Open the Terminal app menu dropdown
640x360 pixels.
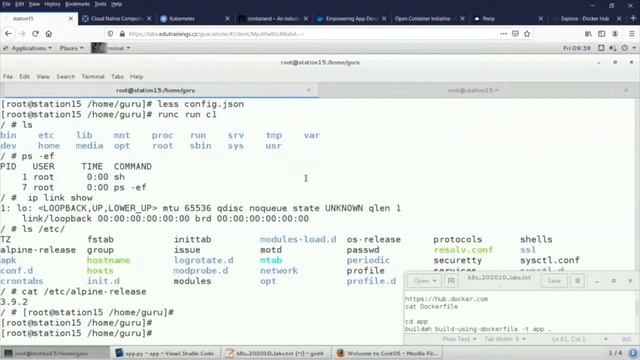[111, 48]
